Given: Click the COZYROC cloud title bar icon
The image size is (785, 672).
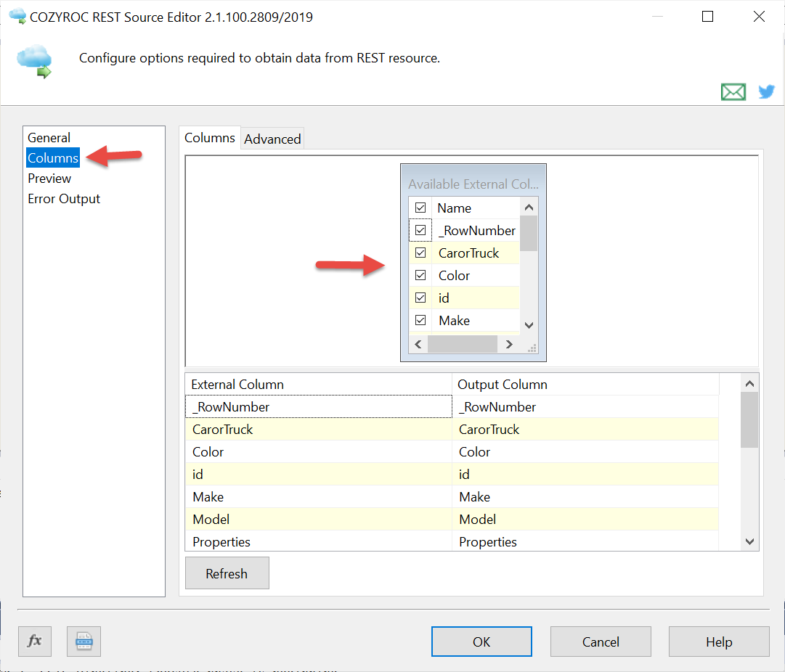Looking at the screenshot, I should coord(17,17).
